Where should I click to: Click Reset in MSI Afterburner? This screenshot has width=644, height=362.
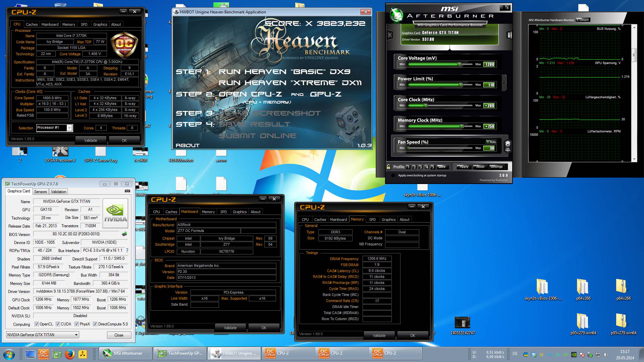click(480, 167)
